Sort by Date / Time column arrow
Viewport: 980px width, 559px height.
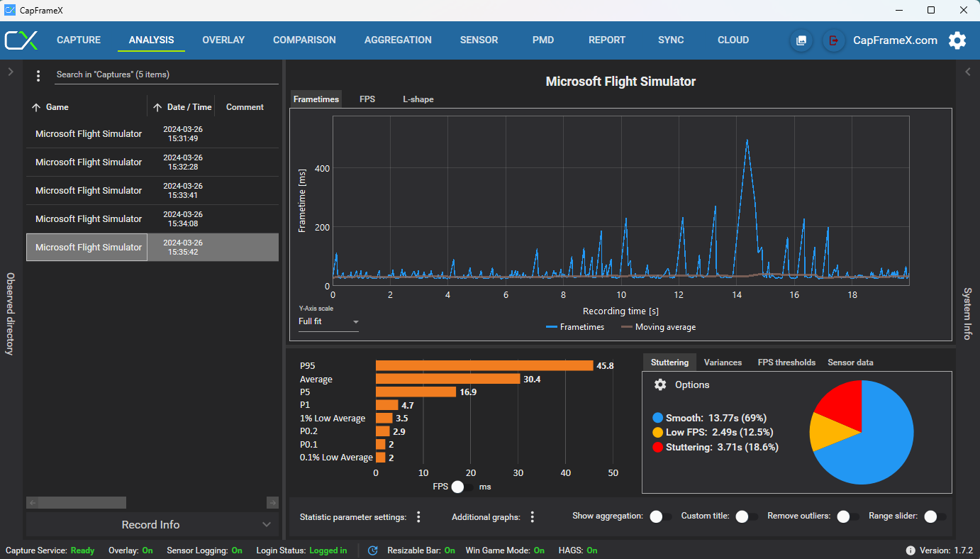pos(157,108)
